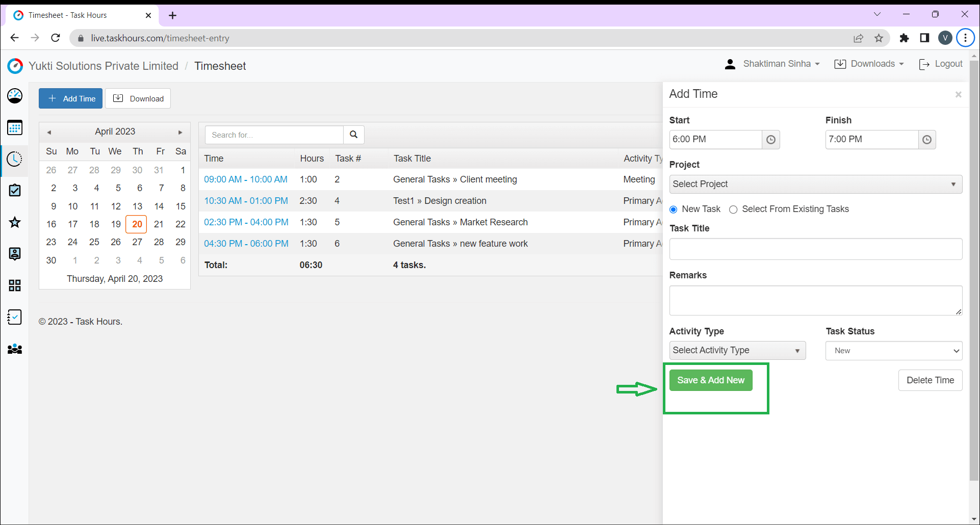Click the search magnifier button
The height and width of the screenshot is (525, 980).
354,135
